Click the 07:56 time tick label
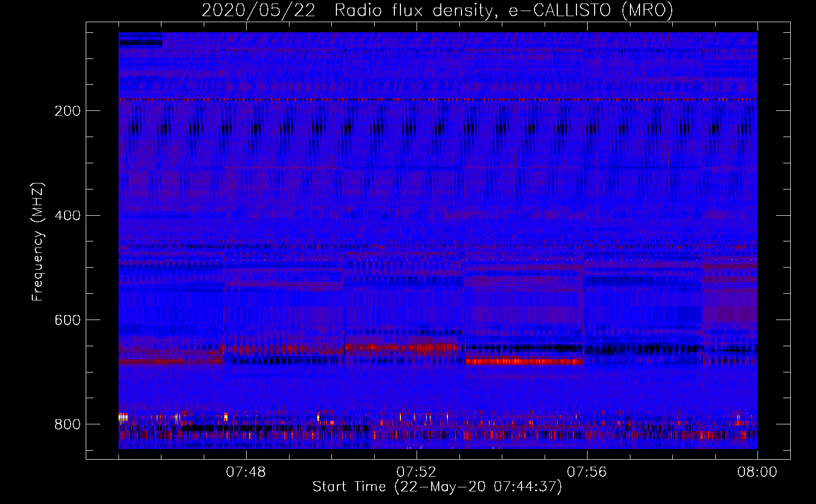The image size is (816, 504). (x=587, y=472)
